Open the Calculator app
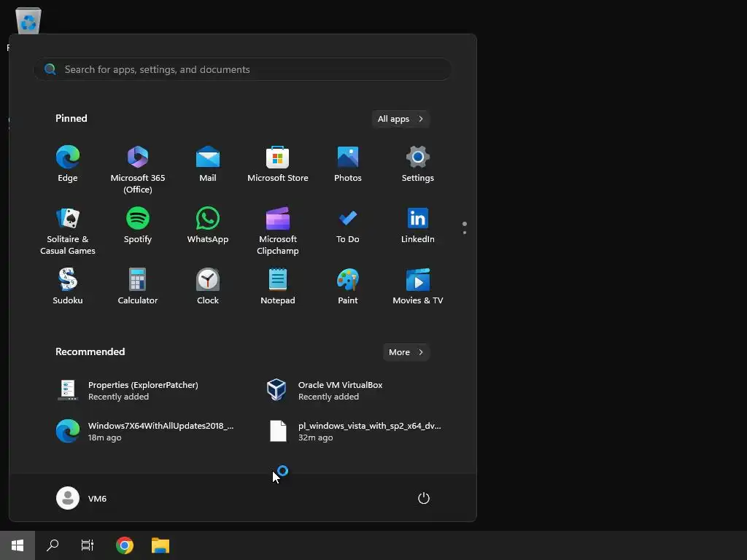This screenshot has height=560, width=747. point(138,287)
